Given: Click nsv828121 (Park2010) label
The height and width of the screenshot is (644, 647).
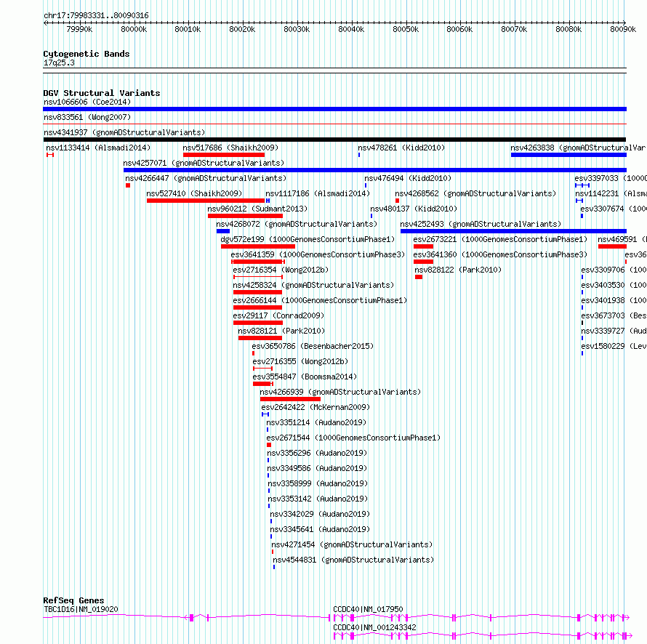Looking at the screenshot, I should (281, 331).
